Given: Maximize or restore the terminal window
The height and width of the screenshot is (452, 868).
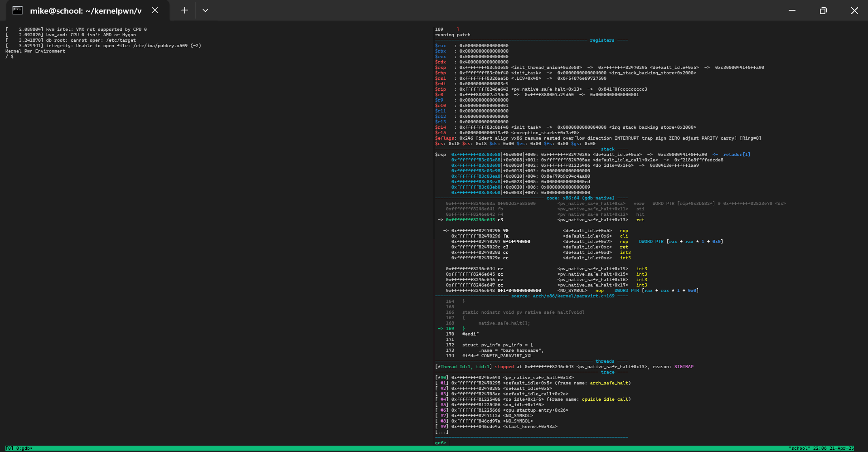Looking at the screenshot, I should (823, 10).
